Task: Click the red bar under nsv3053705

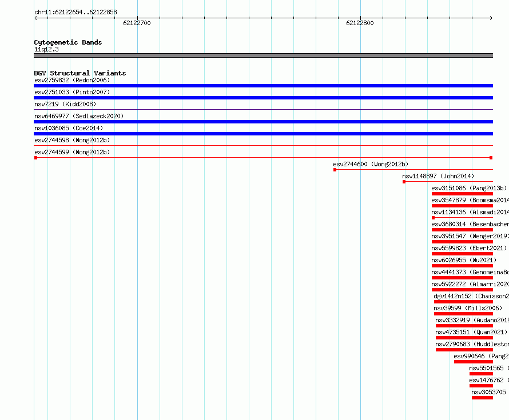Action: pyautogui.click(x=482, y=398)
